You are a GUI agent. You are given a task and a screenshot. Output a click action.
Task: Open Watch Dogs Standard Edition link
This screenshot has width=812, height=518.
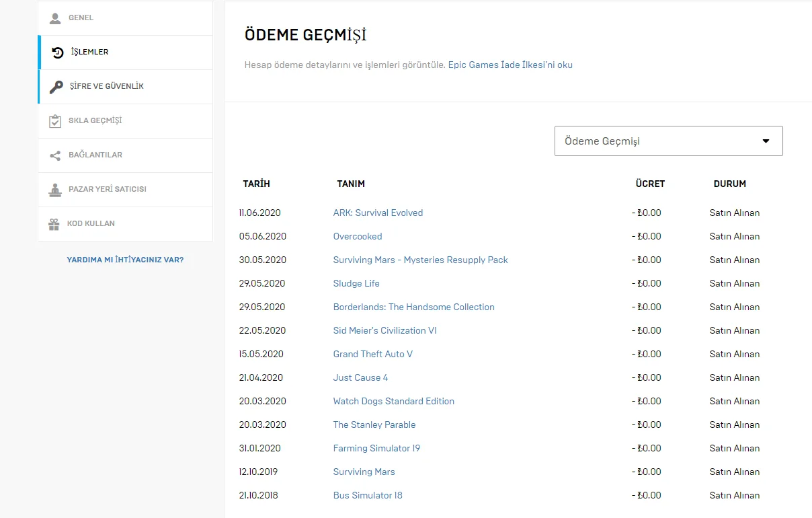pos(394,401)
